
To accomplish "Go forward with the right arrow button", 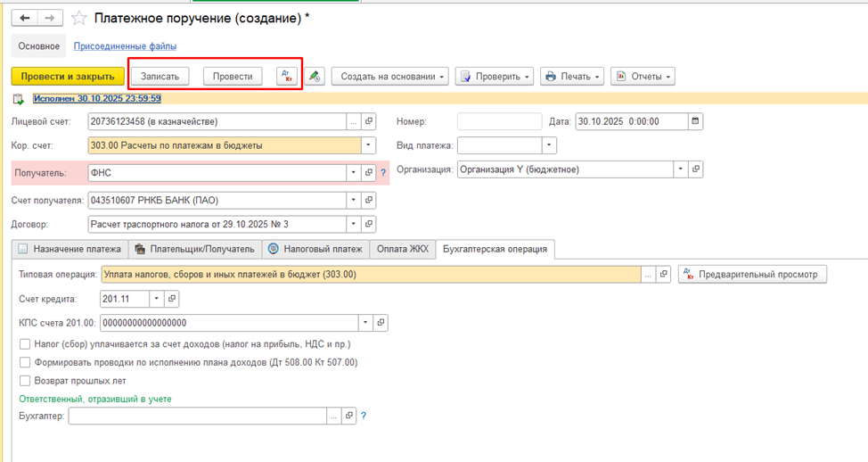I will click(x=50, y=18).
